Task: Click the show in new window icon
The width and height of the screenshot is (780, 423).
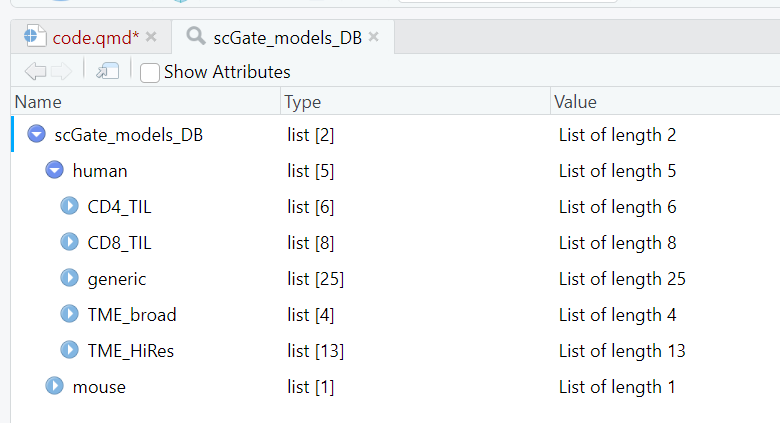Action: click(107, 71)
